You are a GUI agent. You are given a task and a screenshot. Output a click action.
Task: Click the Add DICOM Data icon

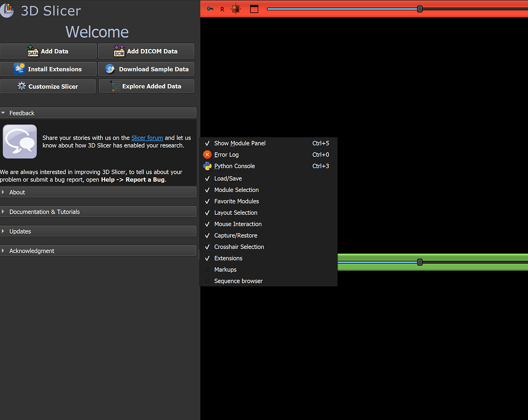click(x=118, y=51)
